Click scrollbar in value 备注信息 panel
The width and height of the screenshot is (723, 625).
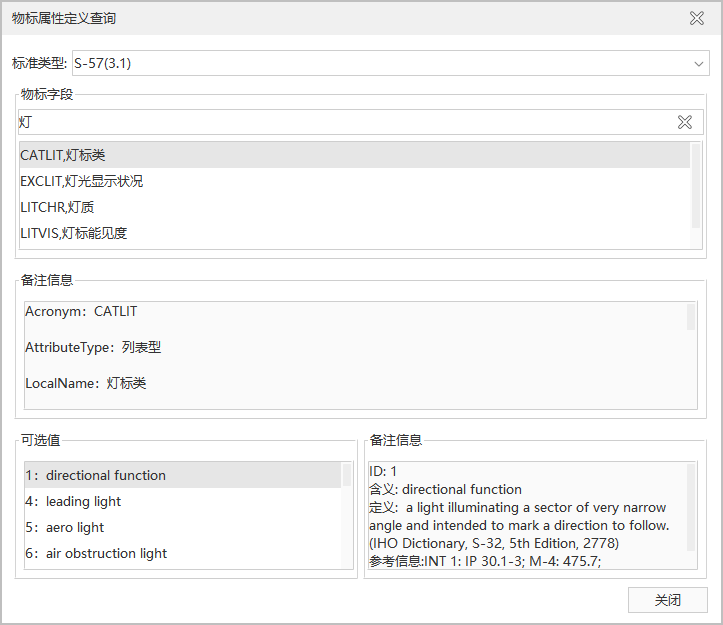click(691, 480)
